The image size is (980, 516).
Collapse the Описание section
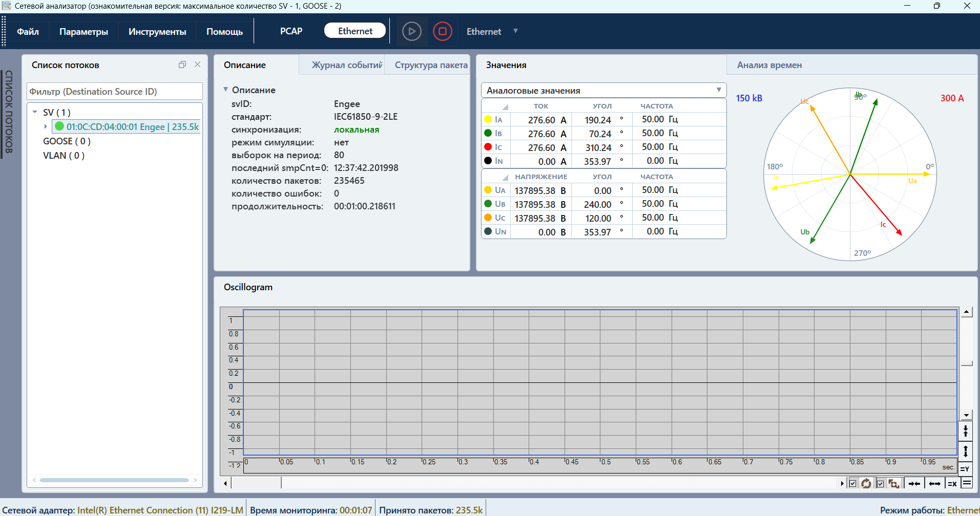(x=225, y=90)
